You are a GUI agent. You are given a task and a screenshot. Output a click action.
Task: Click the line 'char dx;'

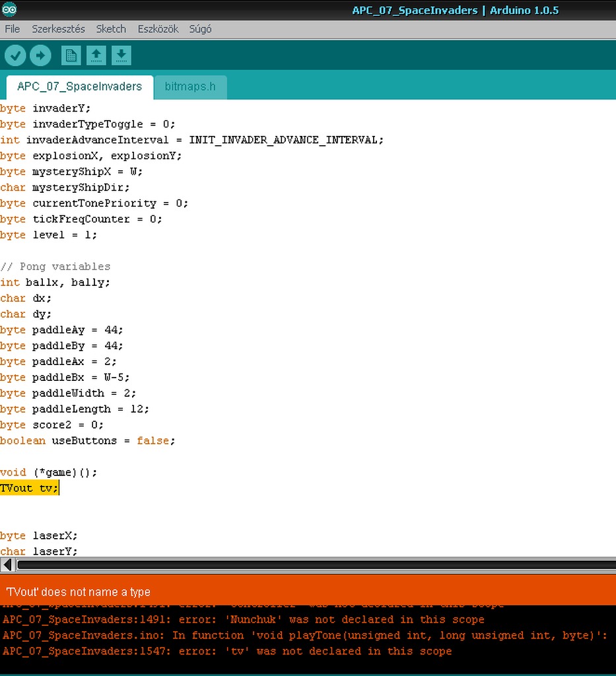(x=26, y=298)
